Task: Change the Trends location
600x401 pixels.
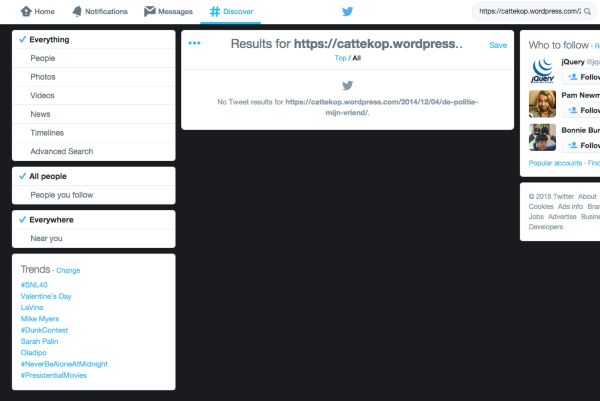Action: [68, 271]
